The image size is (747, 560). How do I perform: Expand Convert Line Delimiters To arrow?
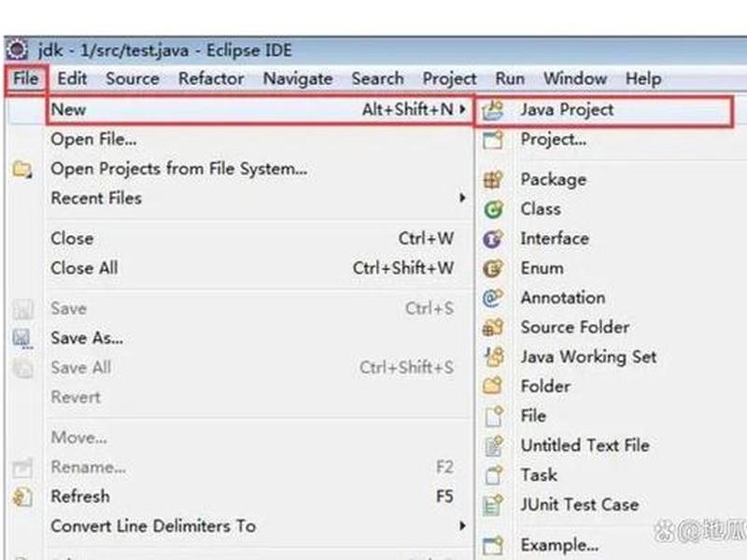click(x=462, y=526)
